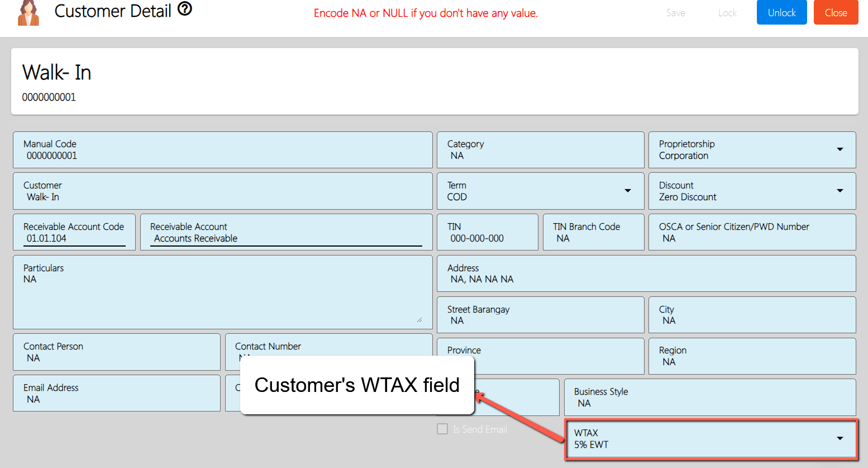This screenshot has width=868, height=468.
Task: Click the Contact Person field
Action: 116,358
